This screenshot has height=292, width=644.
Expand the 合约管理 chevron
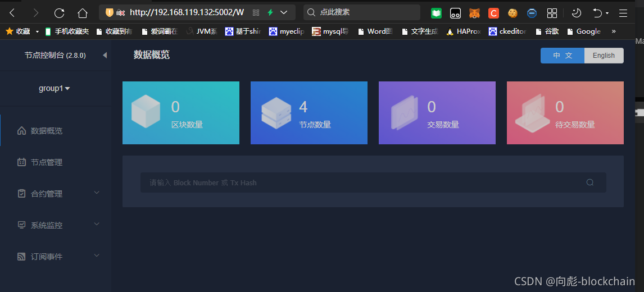97,192
